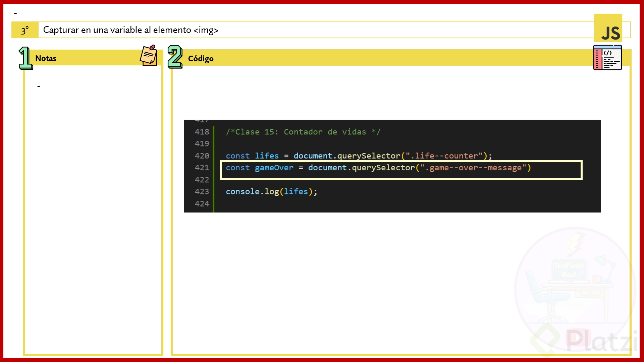Click line number 421 in the code
Image resolution: width=644 pixels, height=362 pixels.
pos(202,168)
